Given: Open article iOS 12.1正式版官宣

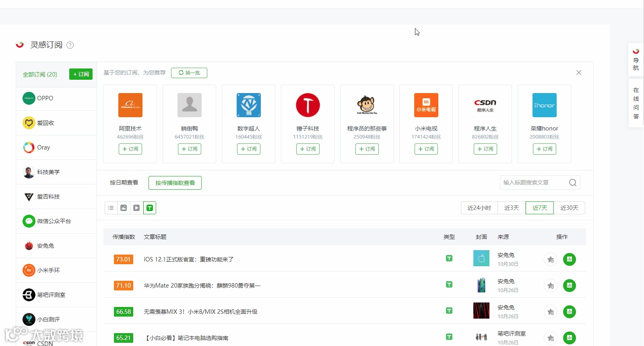Looking at the screenshot, I should click(x=189, y=259).
